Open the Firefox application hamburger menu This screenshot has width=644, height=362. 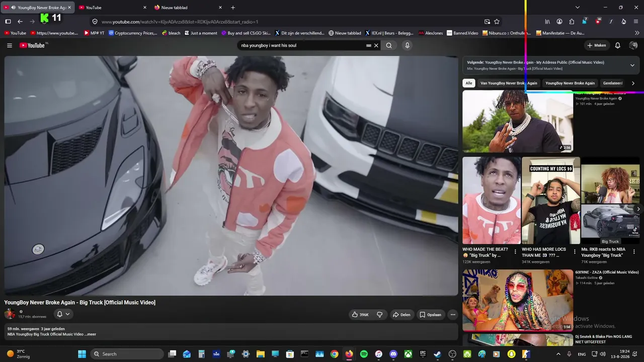pyautogui.click(x=636, y=22)
